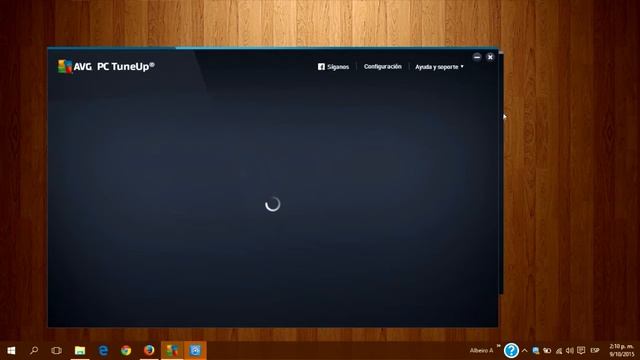Viewport: 640px width, 360px height.
Task: Open the Síganos link
Action: coord(338,67)
